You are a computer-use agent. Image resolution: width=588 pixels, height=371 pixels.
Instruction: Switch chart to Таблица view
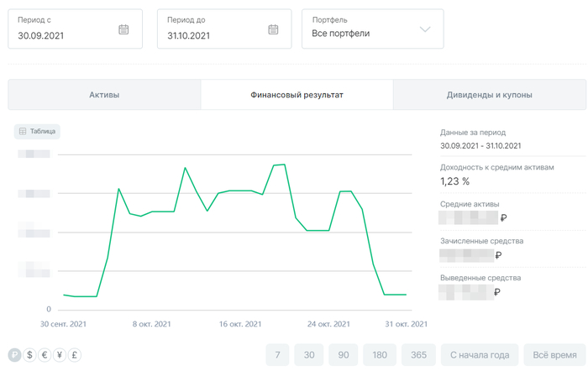point(37,132)
